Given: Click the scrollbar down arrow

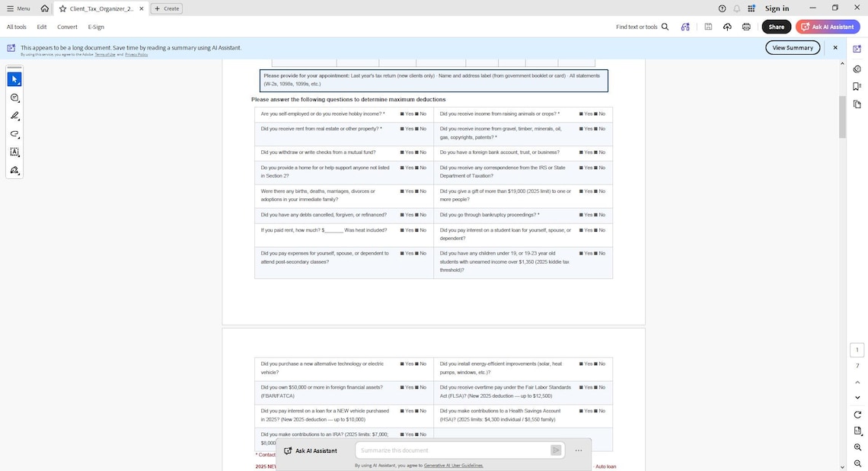Looking at the screenshot, I should click(x=842, y=467).
